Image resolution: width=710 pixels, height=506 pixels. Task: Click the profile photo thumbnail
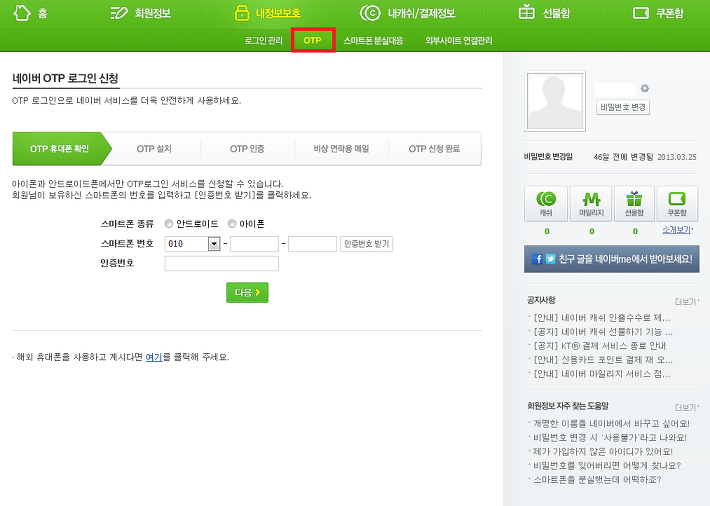tap(555, 101)
